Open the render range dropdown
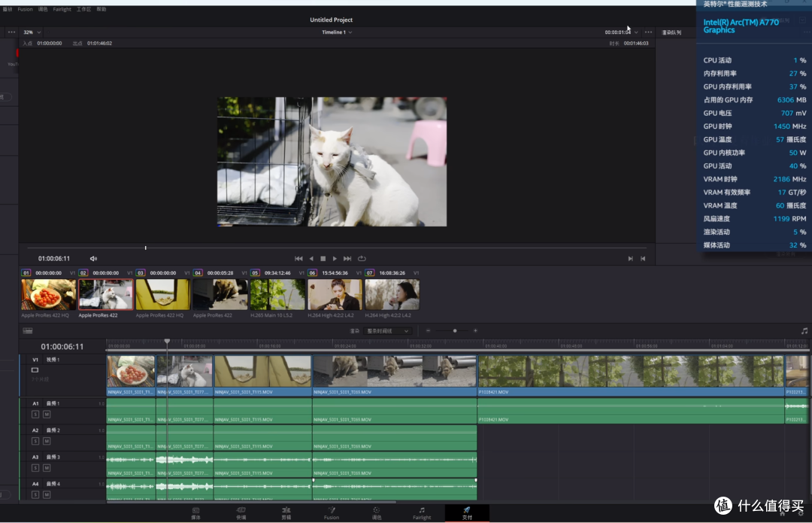 (x=387, y=330)
